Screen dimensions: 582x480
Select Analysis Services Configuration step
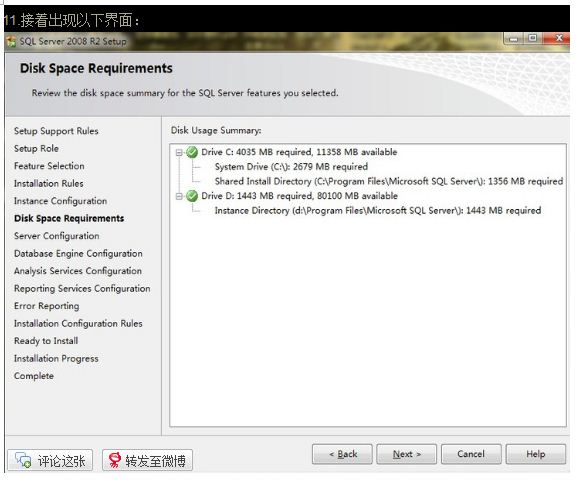[x=78, y=271]
